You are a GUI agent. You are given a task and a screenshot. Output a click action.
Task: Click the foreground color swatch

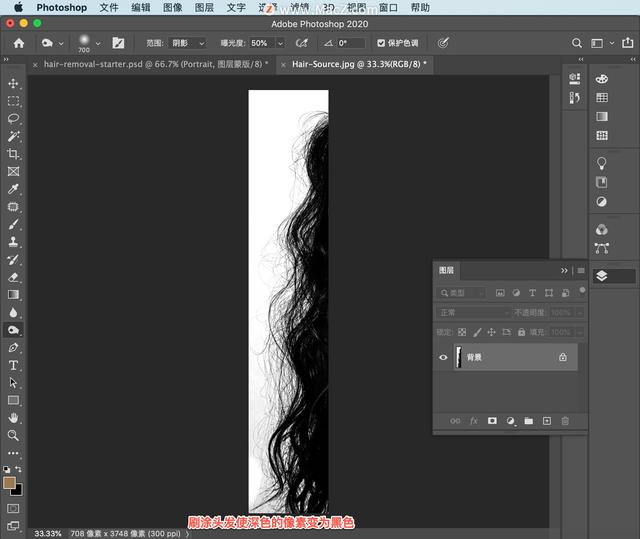tap(9, 483)
